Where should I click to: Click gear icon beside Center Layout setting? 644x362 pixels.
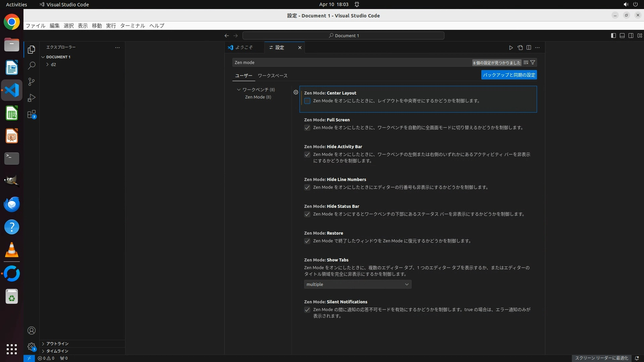(x=296, y=92)
